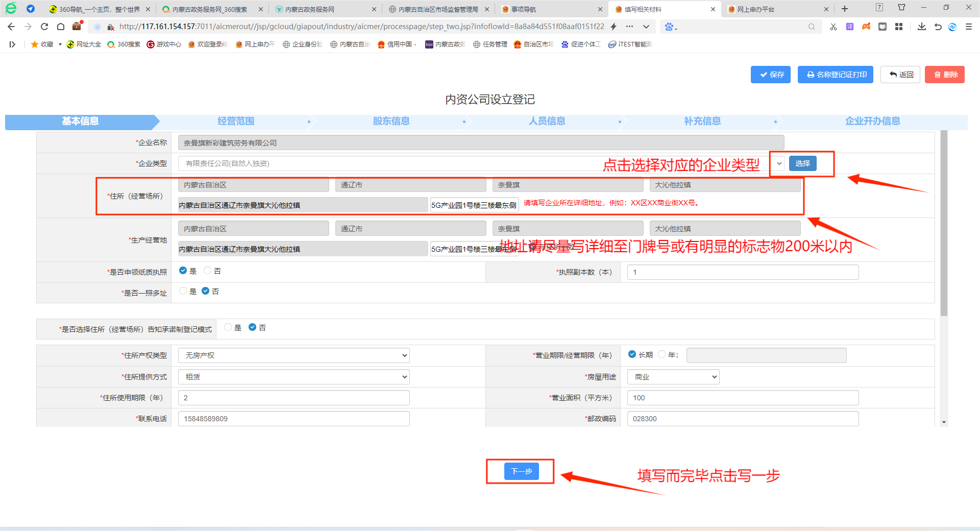The height and width of the screenshot is (531, 980).
Task: Click the purple translate icon
Action: click(x=849, y=27)
